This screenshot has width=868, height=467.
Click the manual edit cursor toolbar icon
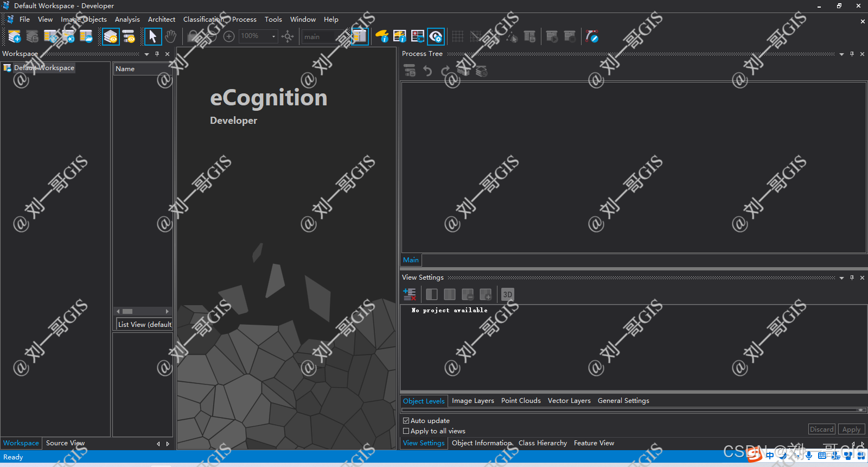tap(512, 36)
